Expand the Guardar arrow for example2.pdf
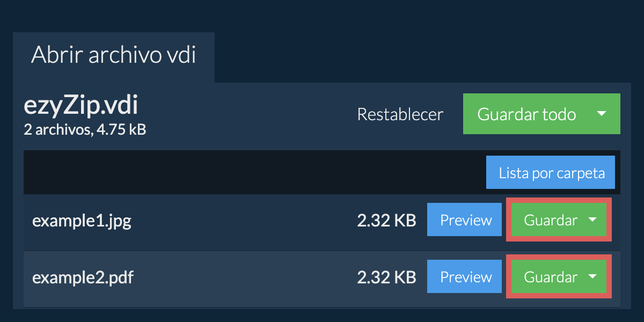The width and height of the screenshot is (644, 322). [592, 277]
